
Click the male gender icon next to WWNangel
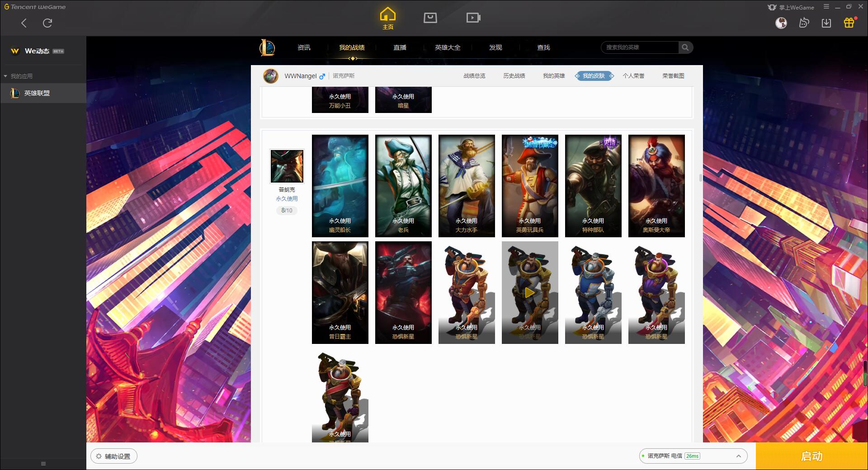(x=322, y=76)
